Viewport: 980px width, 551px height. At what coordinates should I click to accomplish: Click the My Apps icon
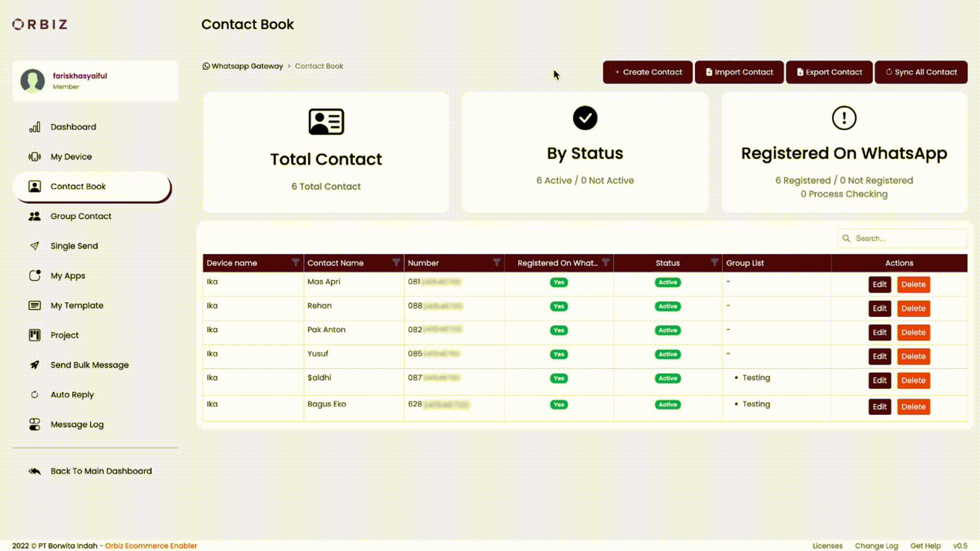pyautogui.click(x=35, y=275)
